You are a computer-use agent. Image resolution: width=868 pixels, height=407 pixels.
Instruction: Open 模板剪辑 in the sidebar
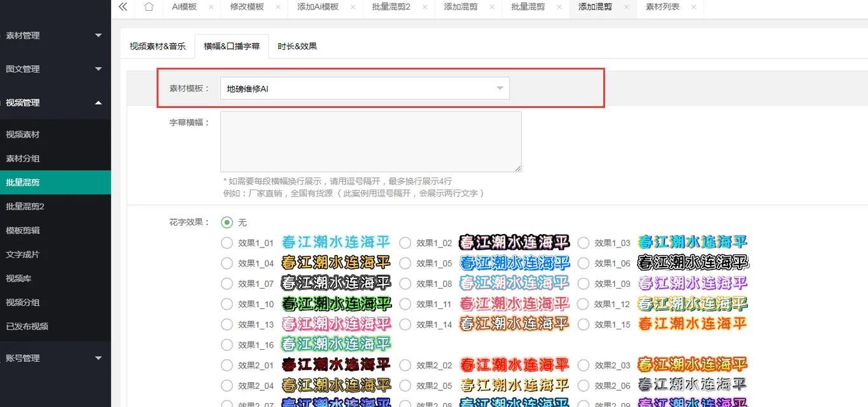(55, 230)
